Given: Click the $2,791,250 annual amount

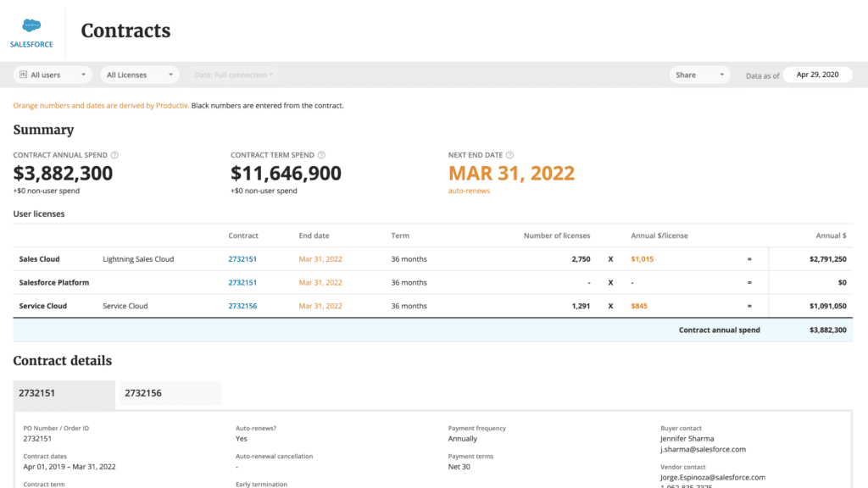Looking at the screenshot, I should (827, 259).
